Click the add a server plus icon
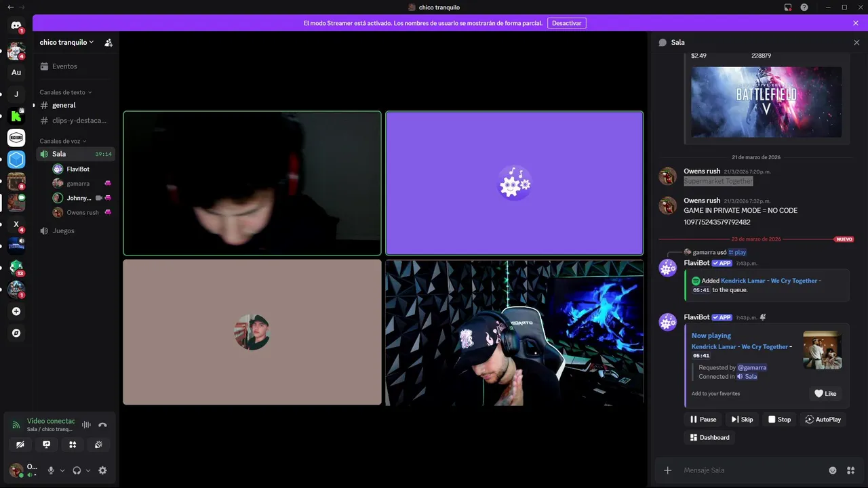868x488 pixels. point(16,312)
